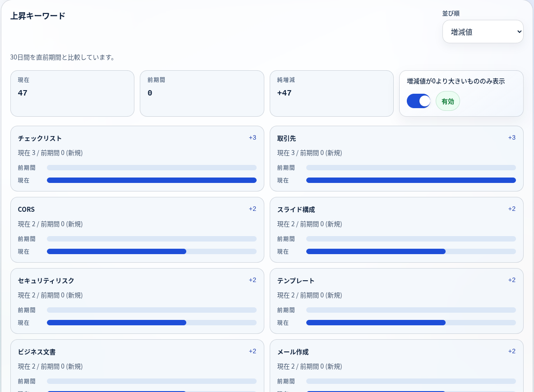Click the +2 value on ビジネス文書 card
The width and height of the screenshot is (534, 392).
[253, 351]
